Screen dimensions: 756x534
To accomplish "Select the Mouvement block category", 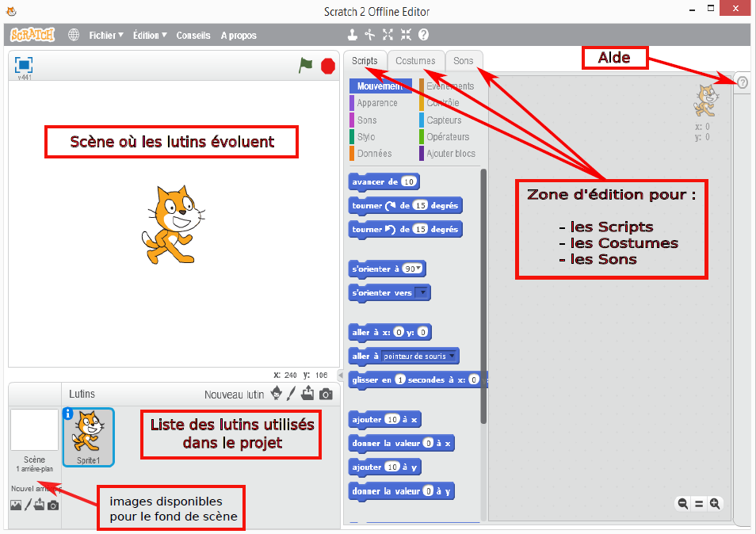I will [x=380, y=86].
